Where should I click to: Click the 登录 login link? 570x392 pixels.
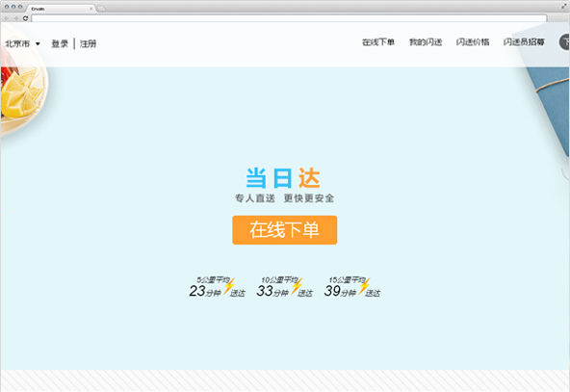[60, 44]
